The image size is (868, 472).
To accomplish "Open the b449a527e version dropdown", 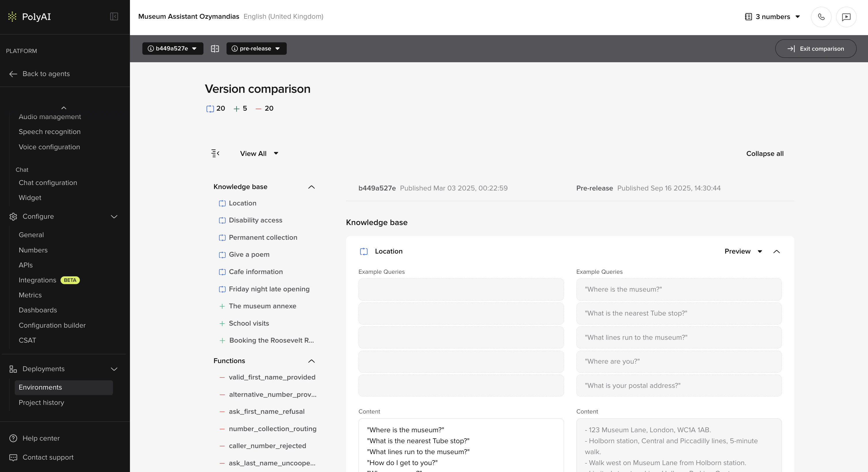I will 173,48.
